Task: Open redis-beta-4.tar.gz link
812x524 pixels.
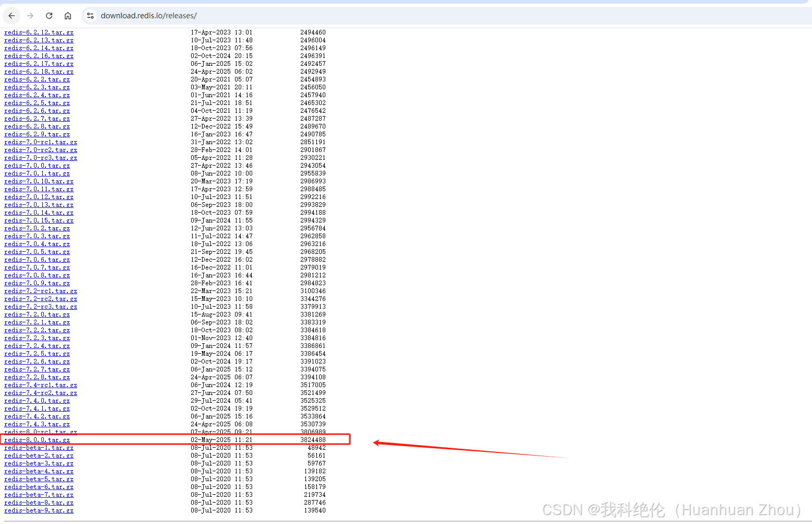Action: pos(39,471)
